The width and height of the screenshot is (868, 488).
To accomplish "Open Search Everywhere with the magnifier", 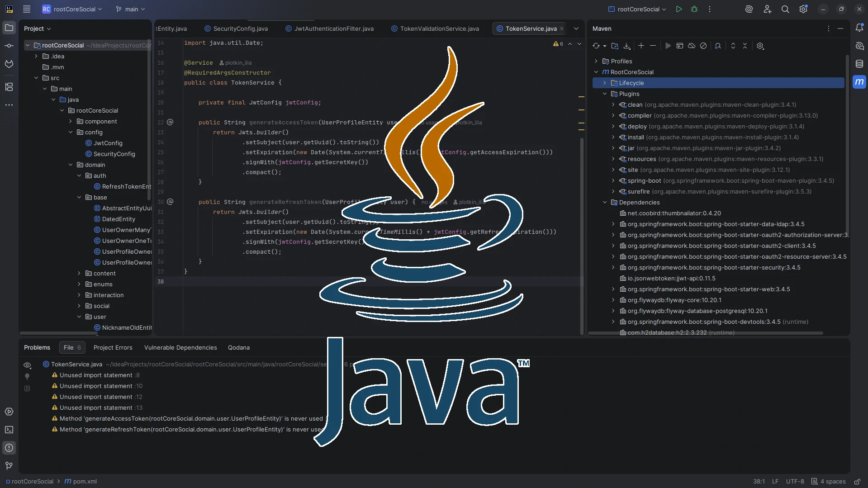I will click(786, 9).
